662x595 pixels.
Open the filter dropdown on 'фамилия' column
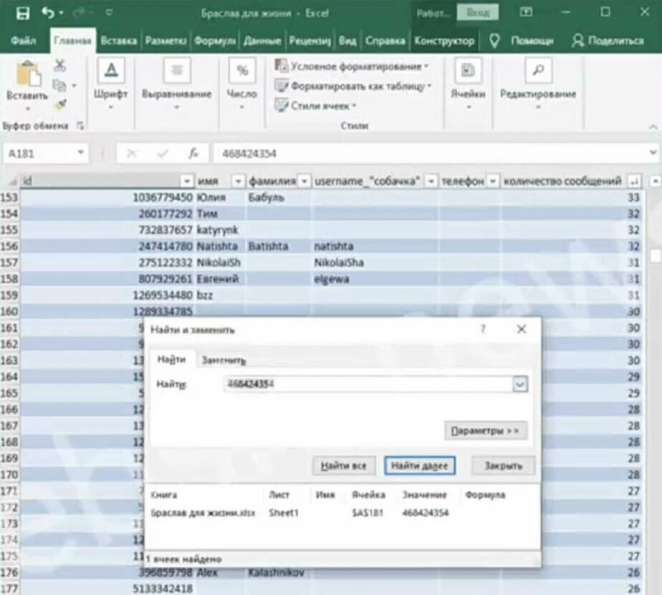pyautogui.click(x=304, y=181)
